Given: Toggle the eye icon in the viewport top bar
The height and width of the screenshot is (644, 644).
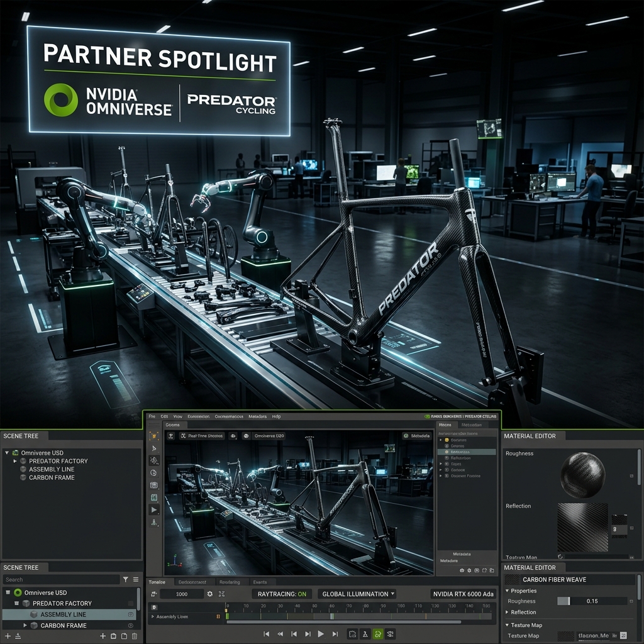Looking at the screenshot, I should point(233,436).
